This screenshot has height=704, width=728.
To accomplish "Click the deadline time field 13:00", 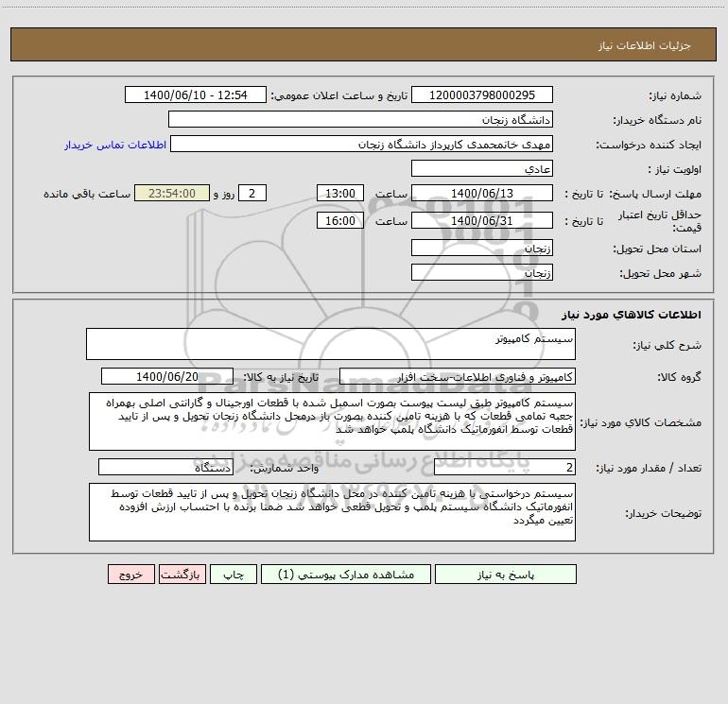I will 339,193.
